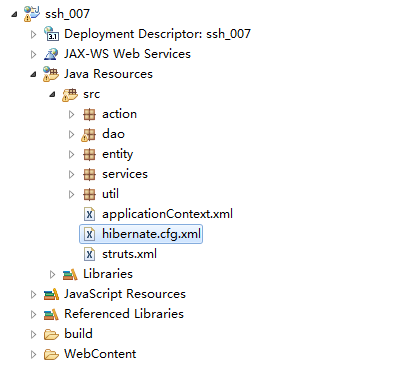405x365 pixels.
Task: Expand the build folder
Action: coord(33,334)
